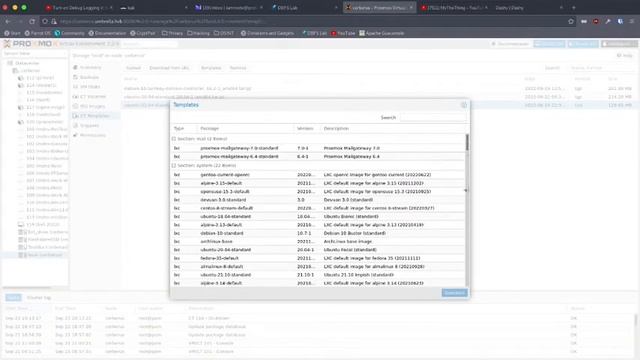Open the ISO Images section
The image size is (640, 360).
[x=89, y=106]
